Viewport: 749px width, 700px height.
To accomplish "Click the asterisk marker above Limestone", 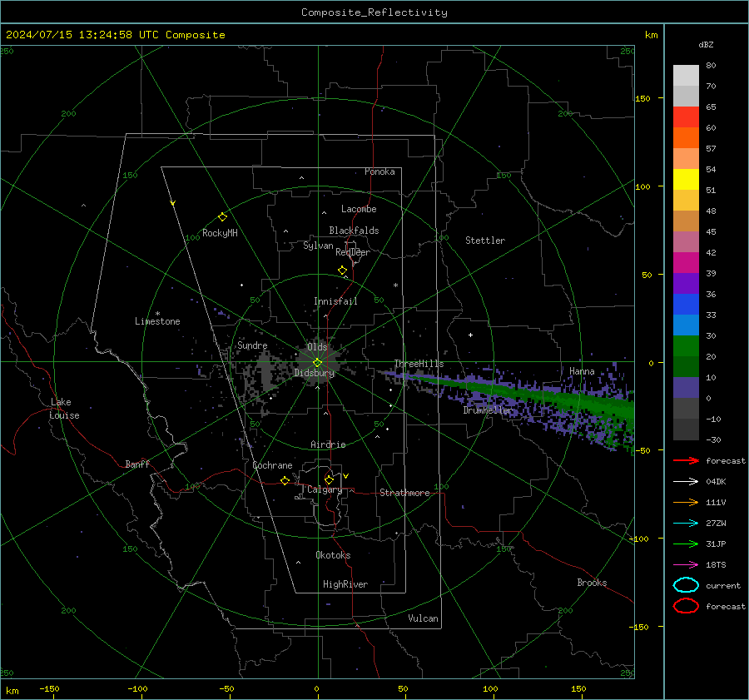I will [x=157, y=314].
